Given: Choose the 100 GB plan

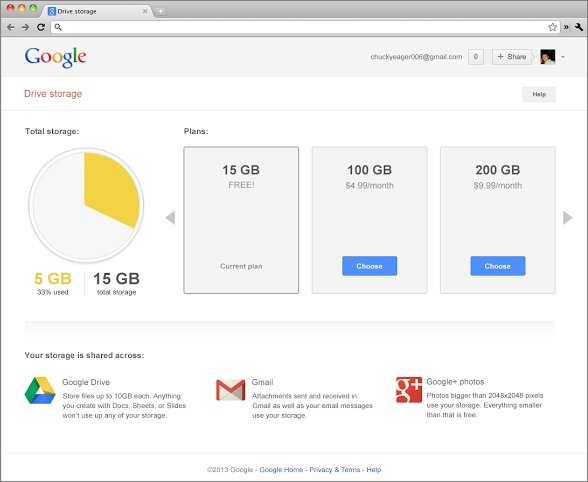Looking at the screenshot, I should pyautogui.click(x=369, y=266).
